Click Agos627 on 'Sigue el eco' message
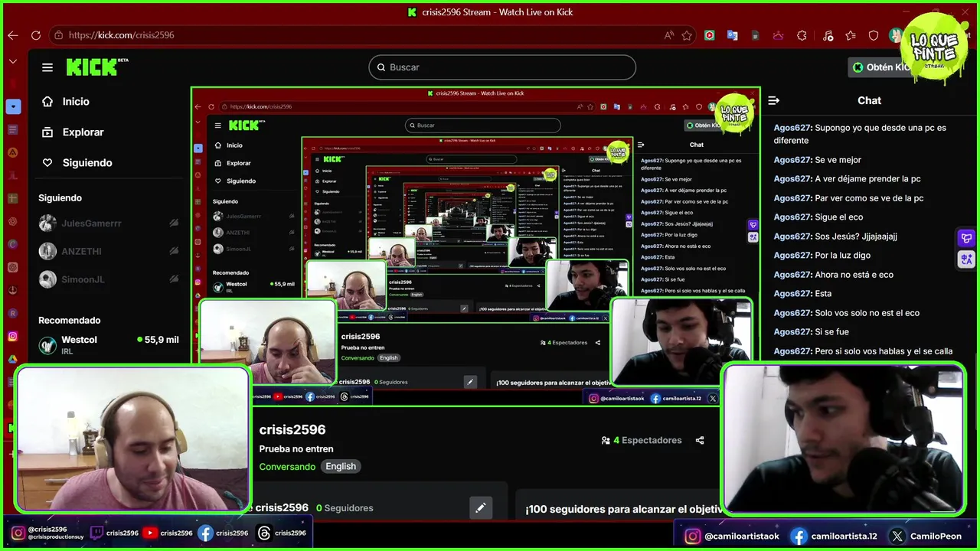The height and width of the screenshot is (551, 980). tap(792, 217)
